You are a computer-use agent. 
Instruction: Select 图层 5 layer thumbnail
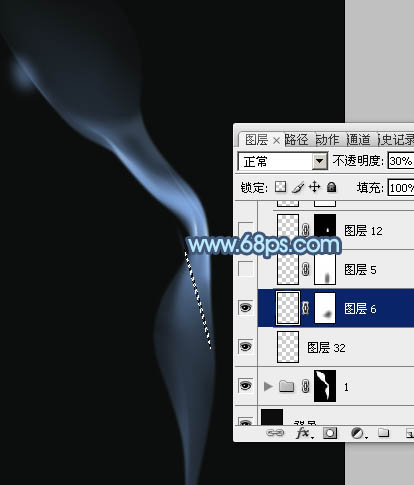pos(288,269)
